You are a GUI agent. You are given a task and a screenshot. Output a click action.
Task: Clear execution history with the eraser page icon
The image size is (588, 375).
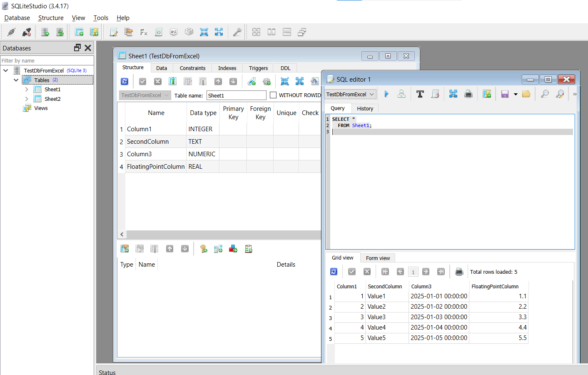435,94
